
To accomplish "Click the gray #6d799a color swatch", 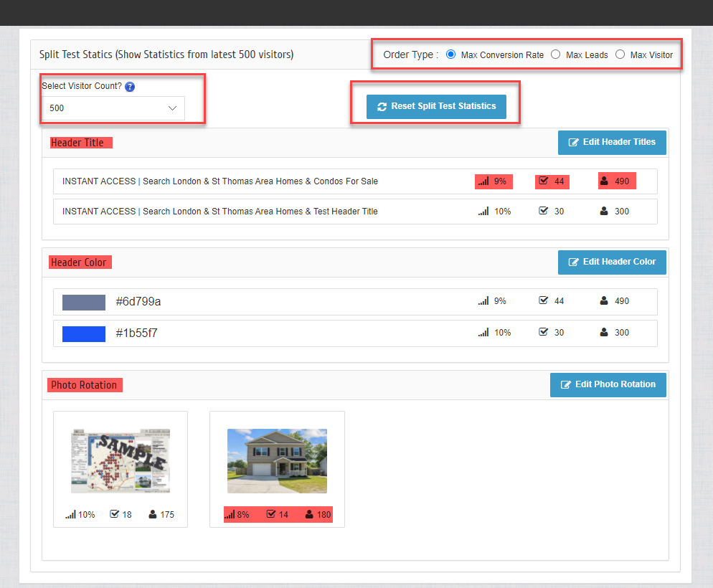I will pos(84,302).
